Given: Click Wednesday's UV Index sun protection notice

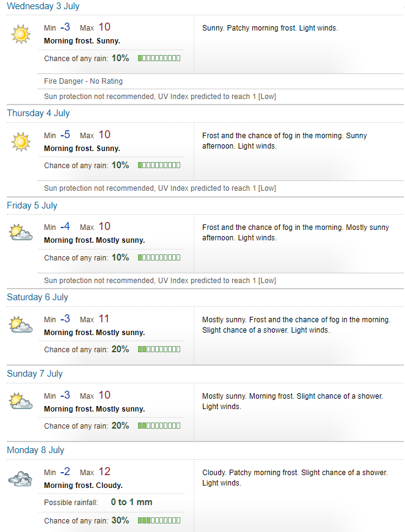Looking at the screenshot, I should point(160,97).
